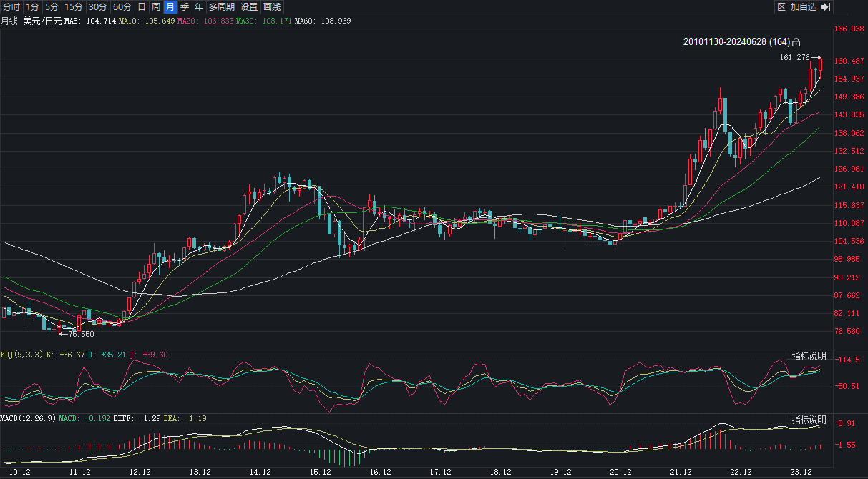868x479 pixels.
Task: Switch to daily 日 candlesticks
Action: click(142, 7)
